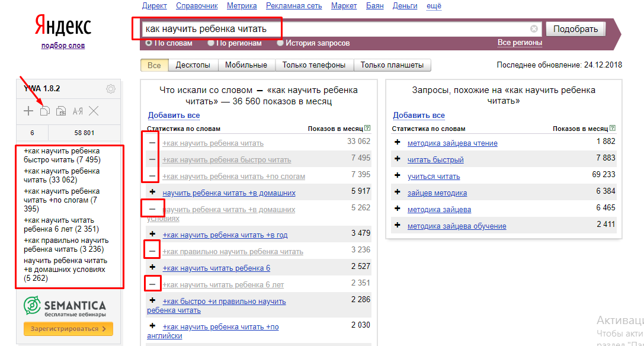Click 'Добавить все' in left results panel
This screenshot has height=346, width=644.
point(174,115)
